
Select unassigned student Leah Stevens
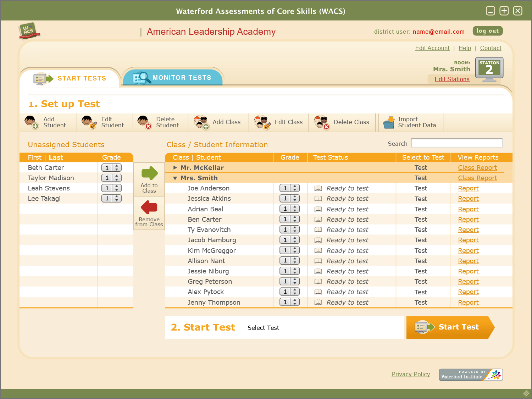point(49,188)
